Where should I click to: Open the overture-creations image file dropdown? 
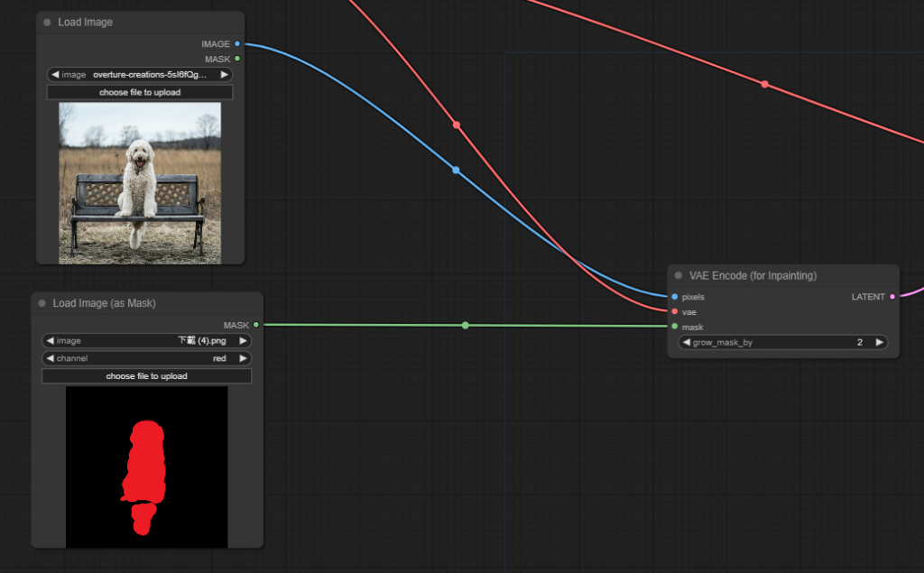tap(140, 75)
